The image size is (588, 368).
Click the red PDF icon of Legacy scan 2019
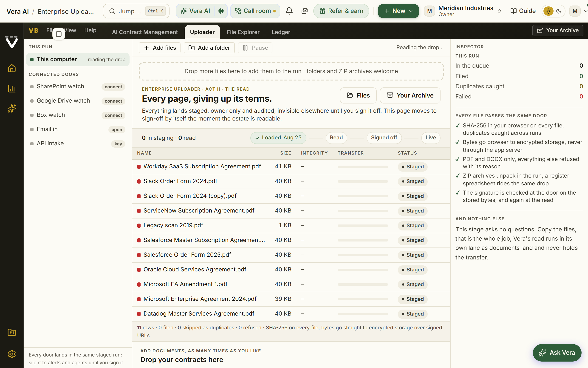tap(139, 226)
